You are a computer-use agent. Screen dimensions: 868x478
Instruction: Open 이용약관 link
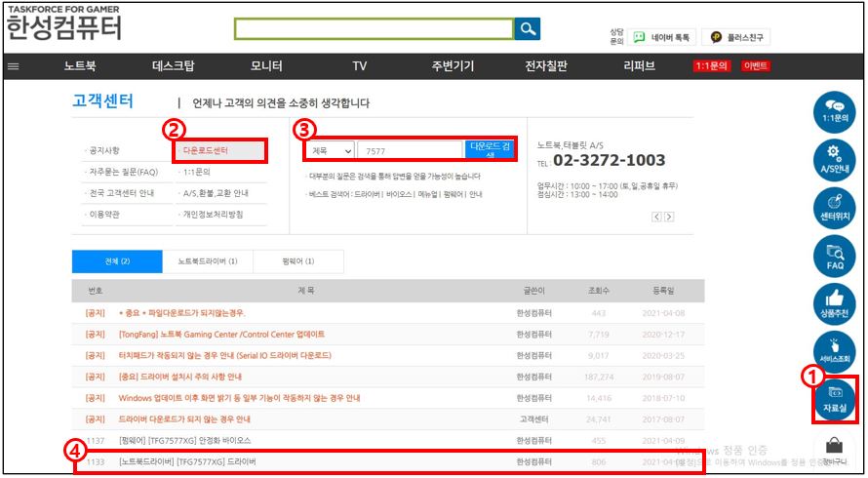104,215
